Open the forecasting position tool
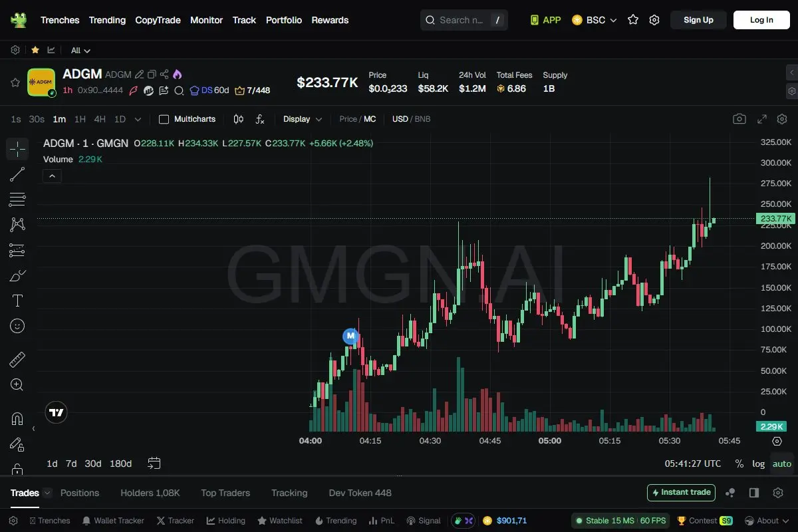The height and width of the screenshot is (532, 798). tap(17, 250)
